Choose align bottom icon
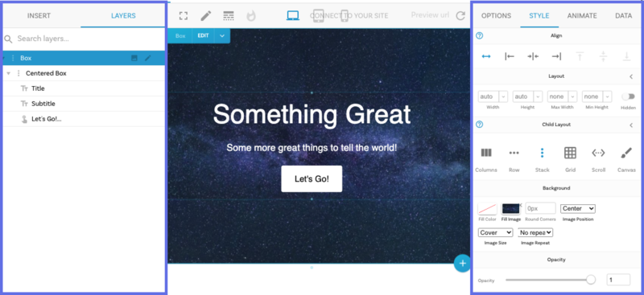This screenshot has width=644, height=295. click(626, 56)
